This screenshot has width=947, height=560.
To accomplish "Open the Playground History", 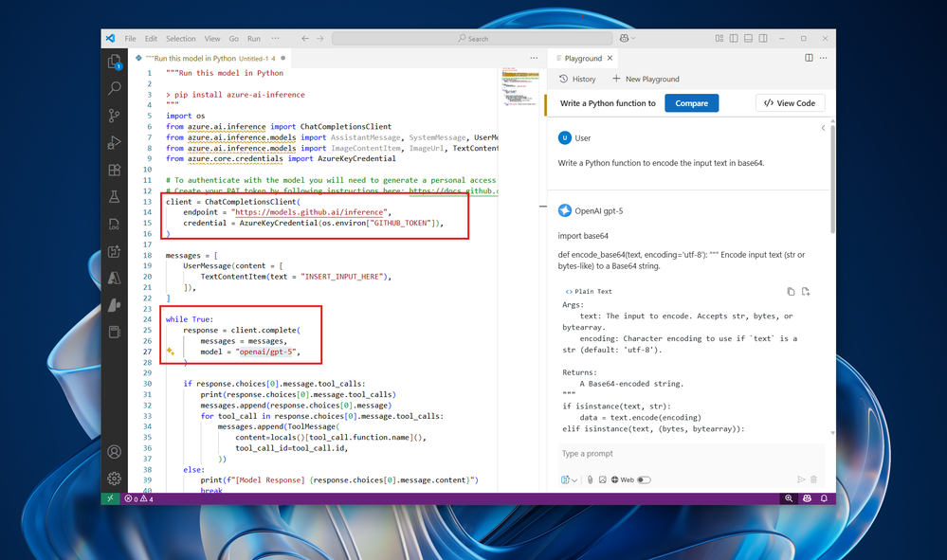I will coord(578,79).
